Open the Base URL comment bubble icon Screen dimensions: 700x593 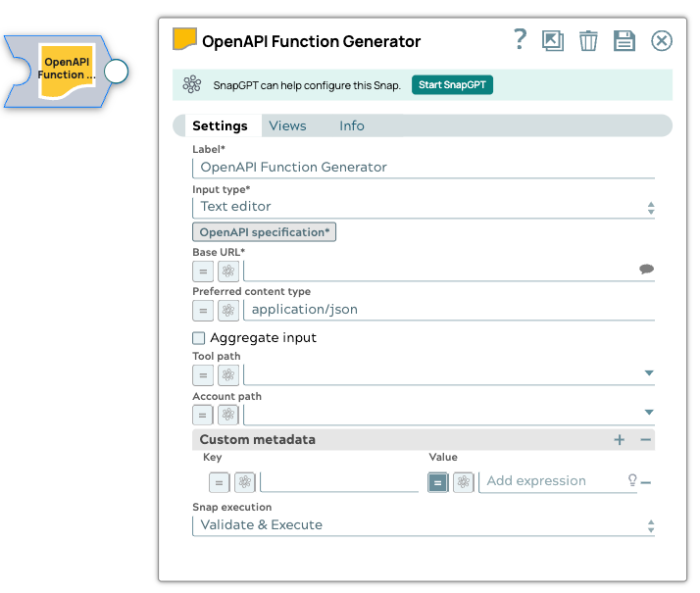pos(646,270)
